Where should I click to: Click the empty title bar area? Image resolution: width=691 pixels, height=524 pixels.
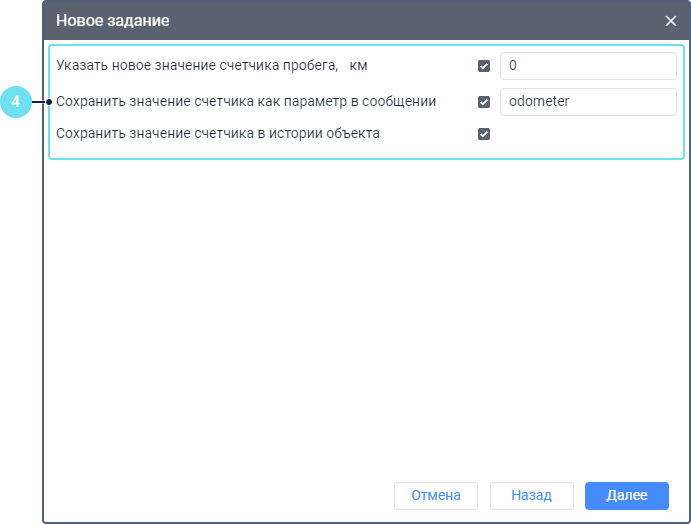(x=400, y=20)
